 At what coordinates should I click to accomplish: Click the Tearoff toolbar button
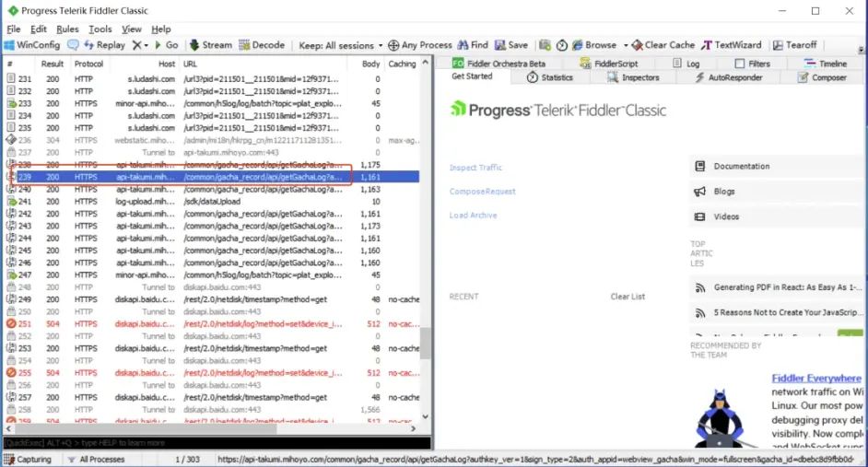click(x=794, y=45)
